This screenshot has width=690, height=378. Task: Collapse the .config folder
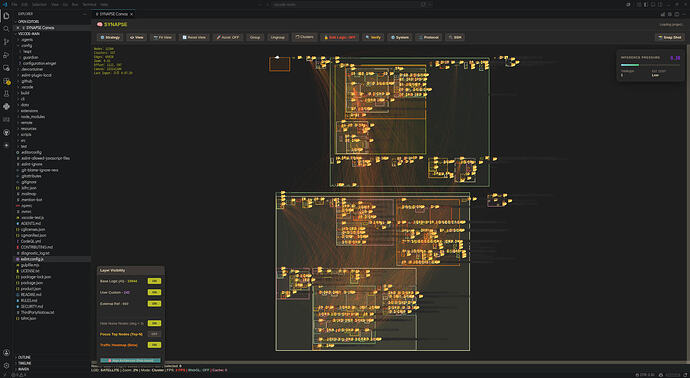[x=26, y=45]
